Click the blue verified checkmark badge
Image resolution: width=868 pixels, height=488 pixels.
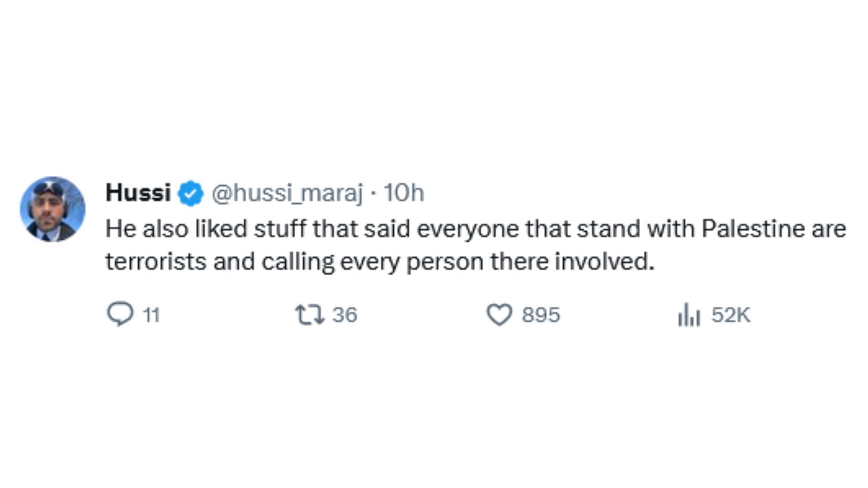(x=190, y=193)
